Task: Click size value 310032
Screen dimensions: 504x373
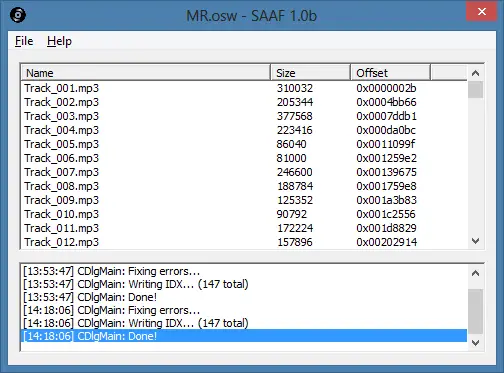Action: pyautogui.click(x=295, y=88)
